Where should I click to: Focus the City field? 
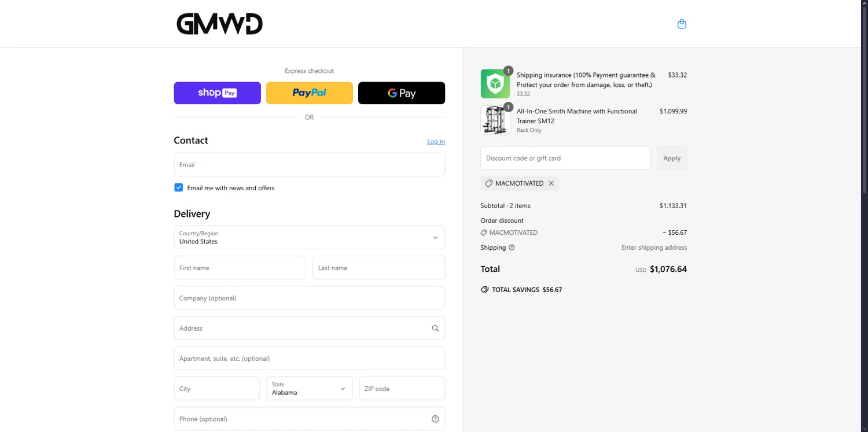(x=216, y=389)
